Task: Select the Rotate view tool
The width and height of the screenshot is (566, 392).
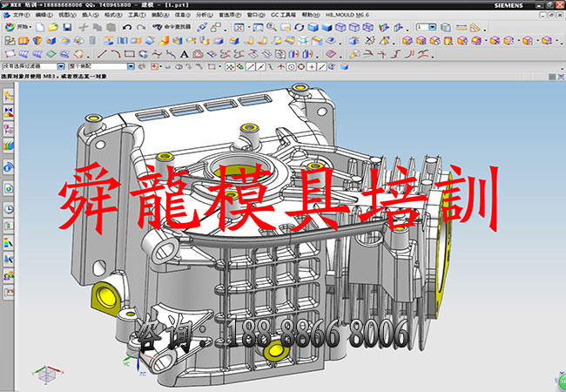Action: [x=299, y=27]
